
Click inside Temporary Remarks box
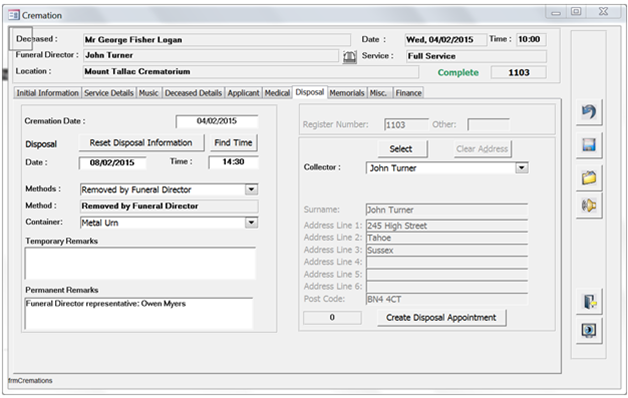[140, 263]
